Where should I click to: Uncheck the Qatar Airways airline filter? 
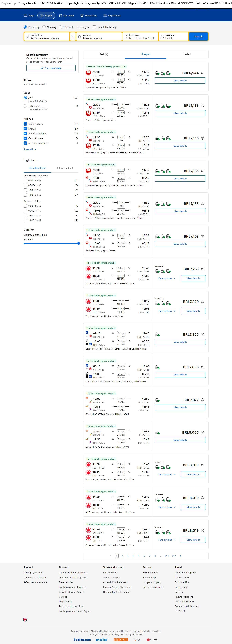tap(25, 138)
